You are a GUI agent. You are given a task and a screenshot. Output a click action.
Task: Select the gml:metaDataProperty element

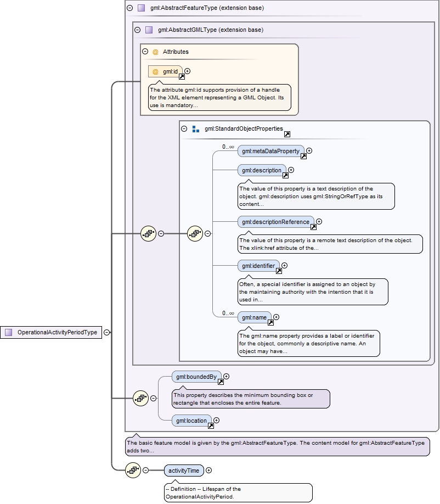270,151
